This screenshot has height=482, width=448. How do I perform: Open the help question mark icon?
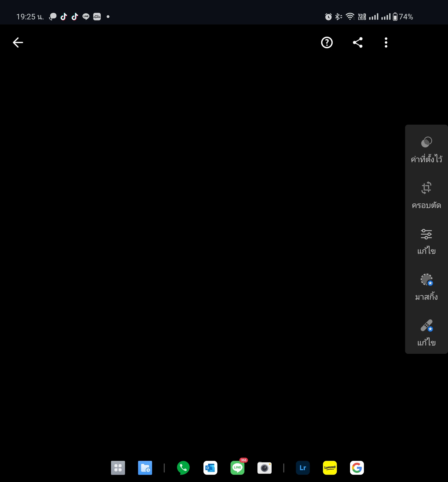(327, 43)
